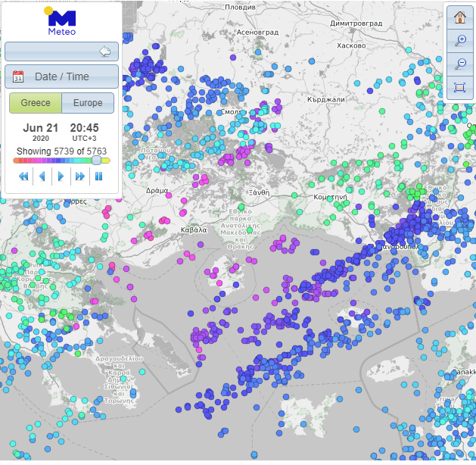This screenshot has width=476, height=465.
Task: Click the Καβάλα city label on map
Action: 194,229
